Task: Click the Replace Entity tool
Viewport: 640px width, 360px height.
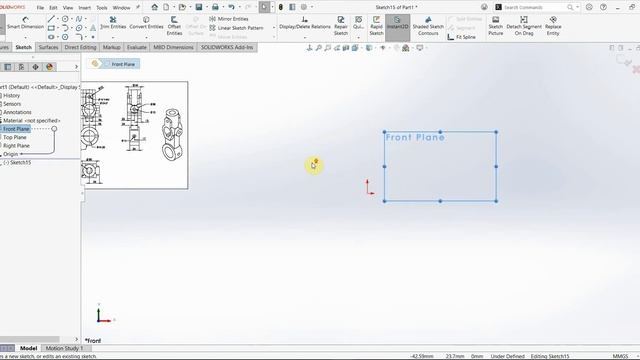Action: pyautogui.click(x=553, y=26)
